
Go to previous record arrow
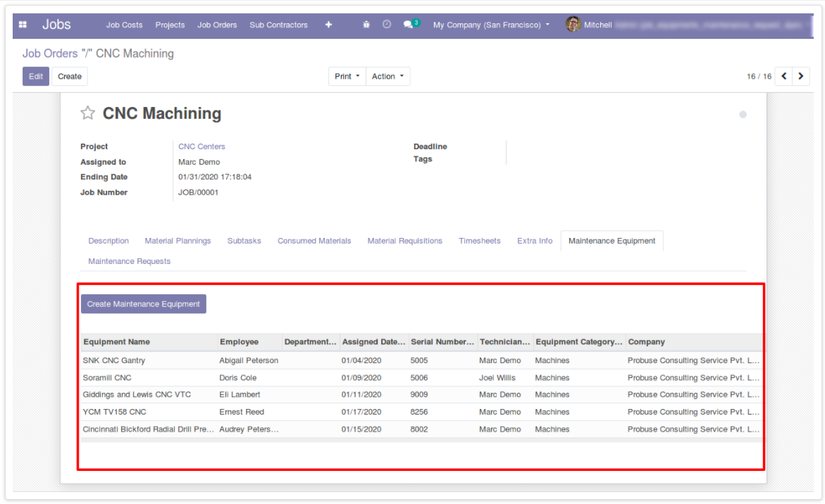tap(783, 77)
